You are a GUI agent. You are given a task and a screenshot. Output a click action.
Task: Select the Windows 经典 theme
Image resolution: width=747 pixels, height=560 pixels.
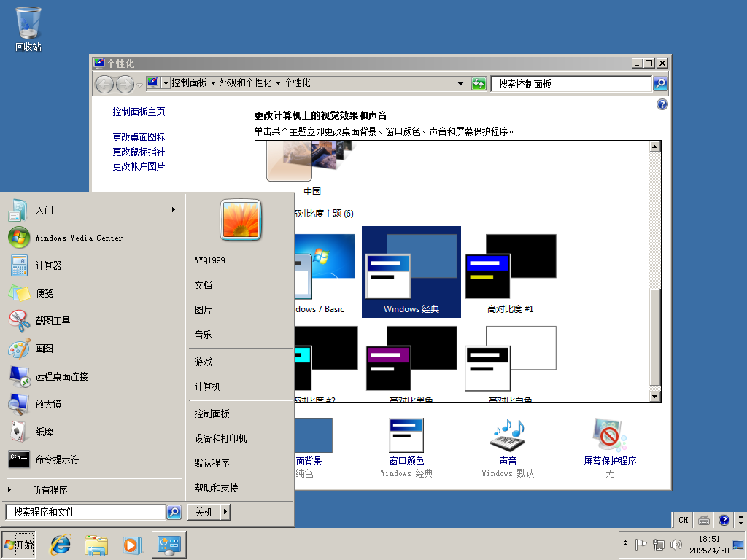tap(411, 272)
